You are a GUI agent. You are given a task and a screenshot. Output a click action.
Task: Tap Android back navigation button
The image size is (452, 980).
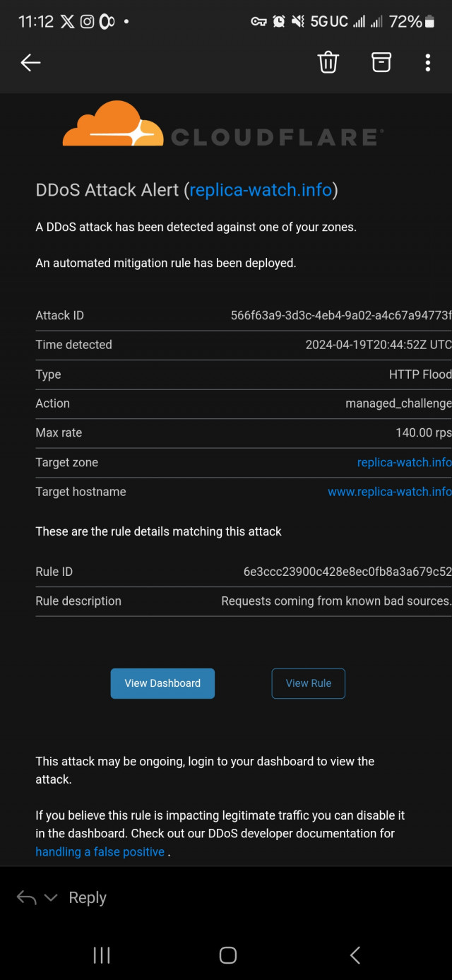point(355,955)
